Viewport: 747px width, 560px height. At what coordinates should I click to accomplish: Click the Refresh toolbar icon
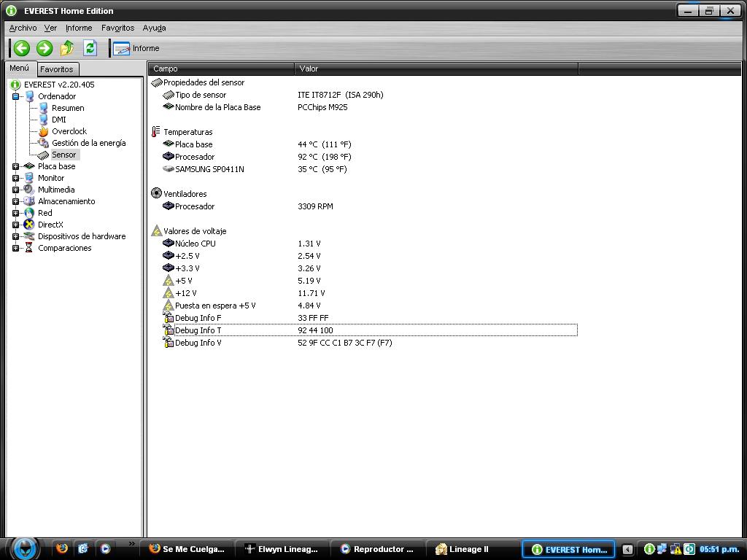[90, 48]
